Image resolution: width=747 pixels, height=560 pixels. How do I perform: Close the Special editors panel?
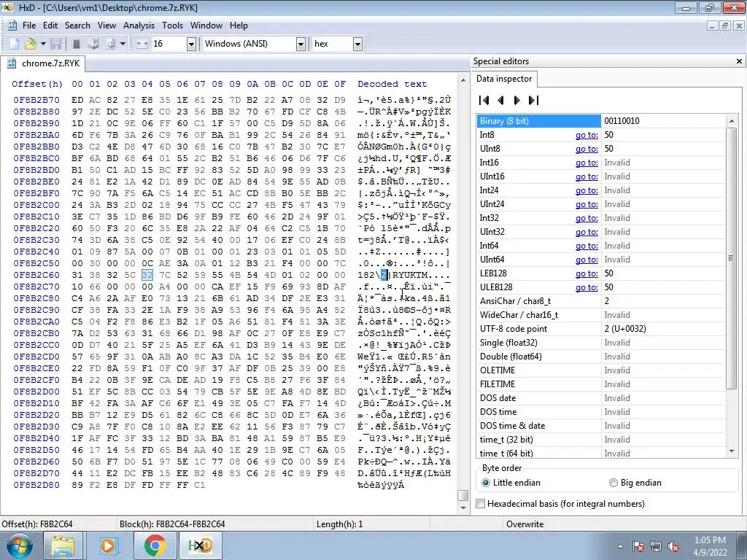pyautogui.click(x=740, y=61)
